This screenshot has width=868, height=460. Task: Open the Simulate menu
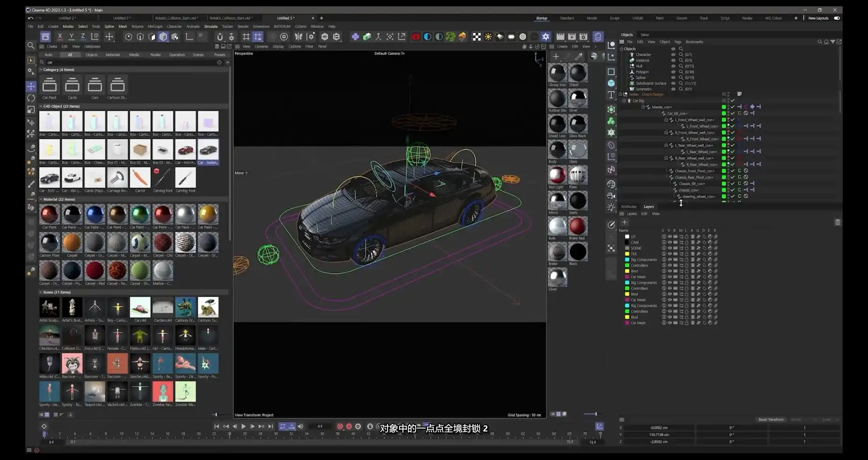pyautogui.click(x=210, y=26)
